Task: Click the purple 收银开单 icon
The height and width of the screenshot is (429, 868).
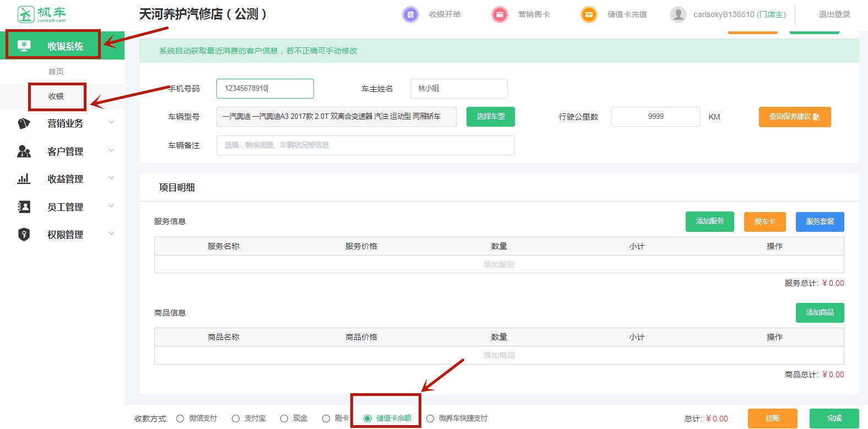Action: 410,14
